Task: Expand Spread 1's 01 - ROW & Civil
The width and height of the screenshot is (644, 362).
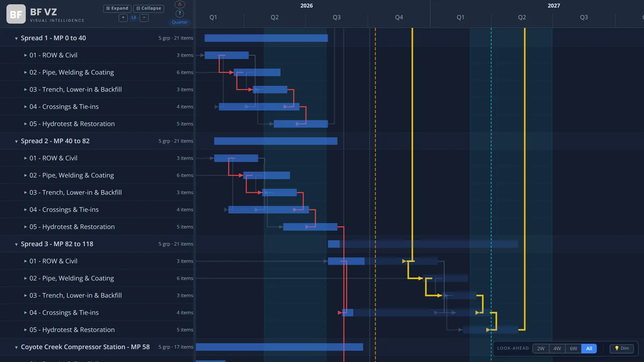Action: pyautogui.click(x=26, y=55)
